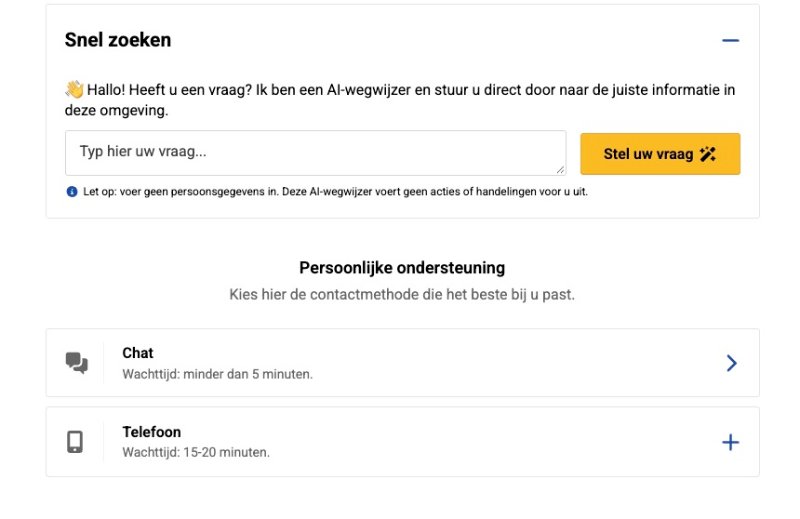Screen dimensions: 800x519
Task: Open the Chat option title
Action: click(138, 353)
